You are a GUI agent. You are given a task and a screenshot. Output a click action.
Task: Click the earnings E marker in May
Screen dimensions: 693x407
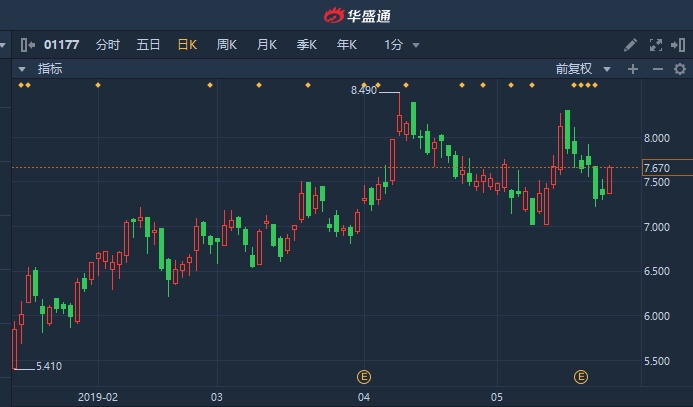tap(581, 377)
